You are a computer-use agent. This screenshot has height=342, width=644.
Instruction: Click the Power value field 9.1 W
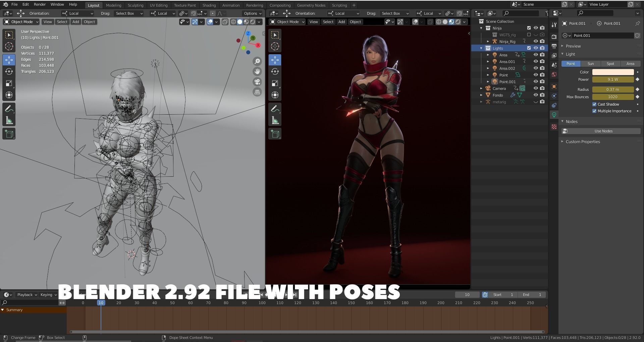(613, 79)
